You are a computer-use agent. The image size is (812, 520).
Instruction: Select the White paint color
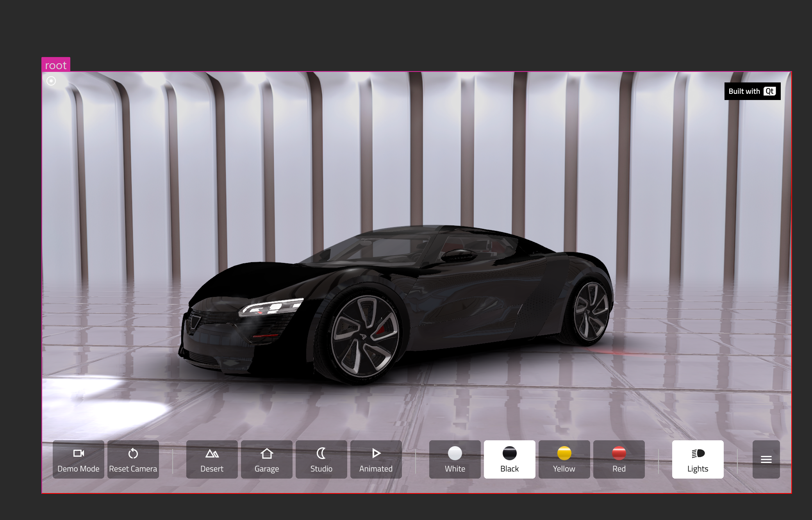pyautogui.click(x=455, y=459)
